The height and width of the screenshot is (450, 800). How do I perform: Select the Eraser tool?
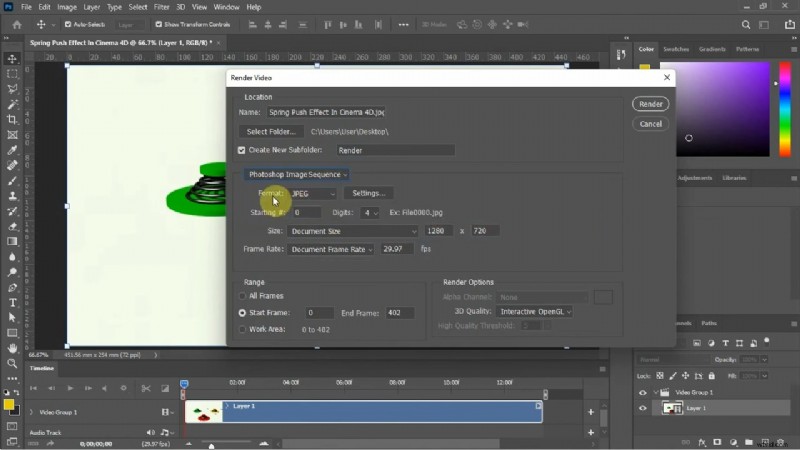[12, 227]
